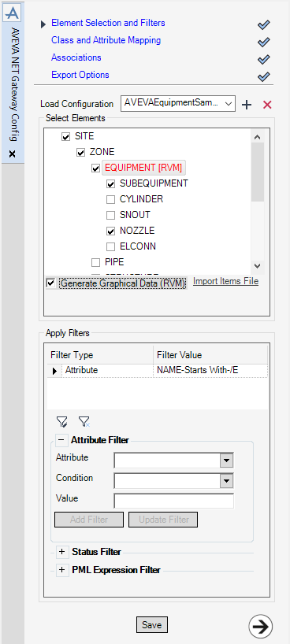
Task: Select the SITE tree label
Action: [84, 136]
